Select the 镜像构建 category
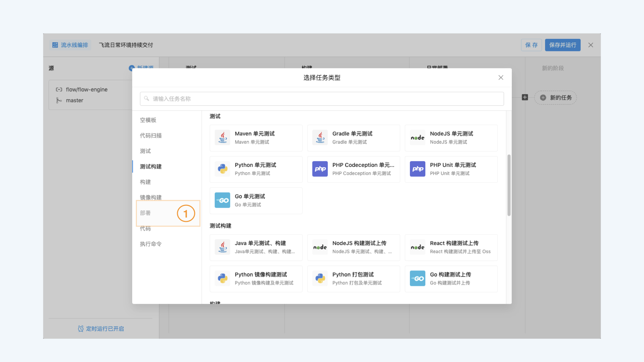 (151, 197)
